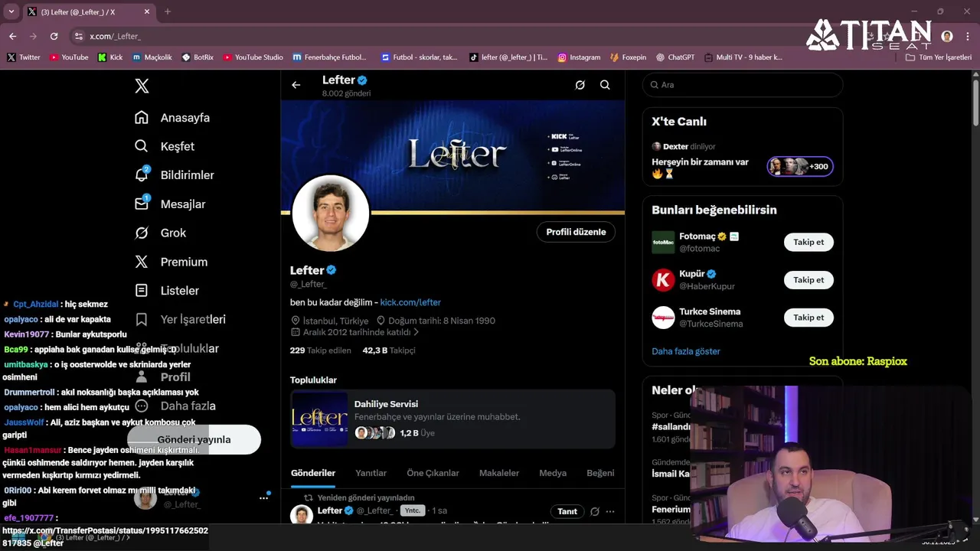Click Gönderi yayınla post button
This screenshot has width=980, height=551.
point(194,439)
